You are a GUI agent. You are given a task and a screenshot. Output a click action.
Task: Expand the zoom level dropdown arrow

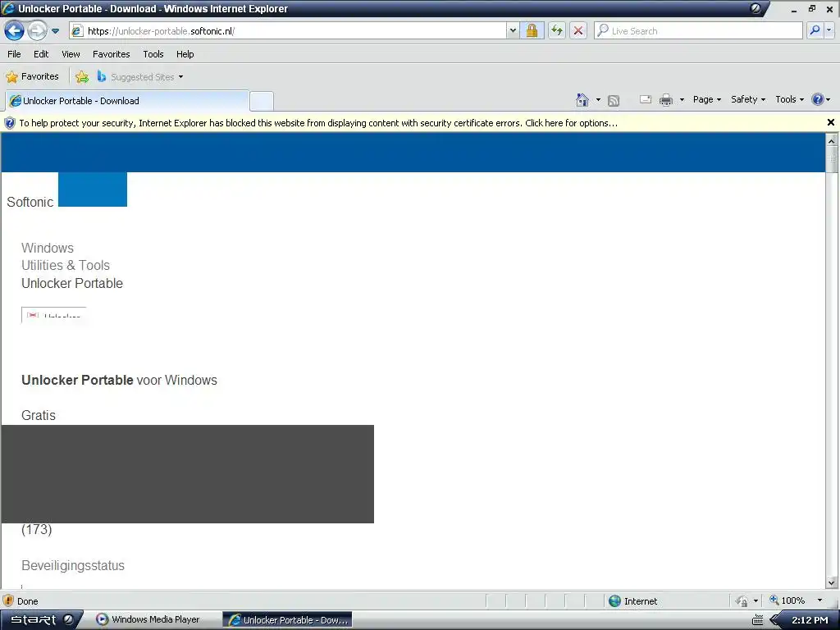(x=819, y=600)
